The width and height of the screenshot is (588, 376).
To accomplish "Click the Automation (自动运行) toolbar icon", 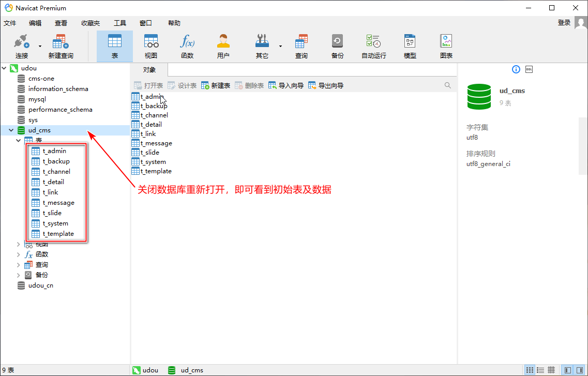I will (x=373, y=46).
